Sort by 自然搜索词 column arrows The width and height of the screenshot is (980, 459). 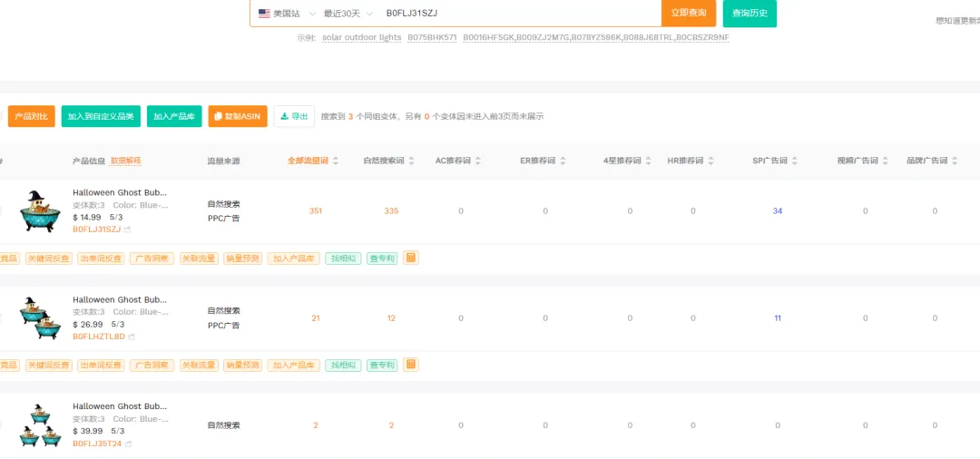coord(411,161)
